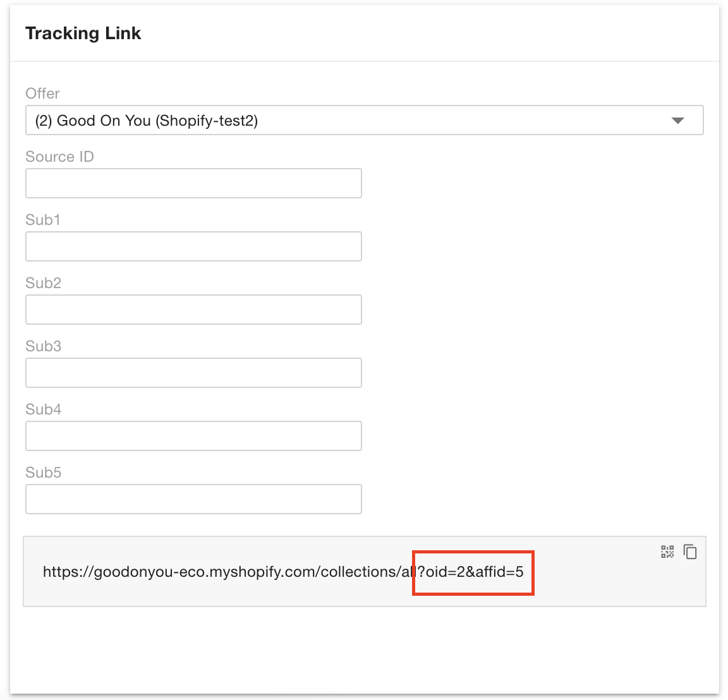Expand the Offer dropdown arrow
The image size is (728, 700).
(677, 121)
